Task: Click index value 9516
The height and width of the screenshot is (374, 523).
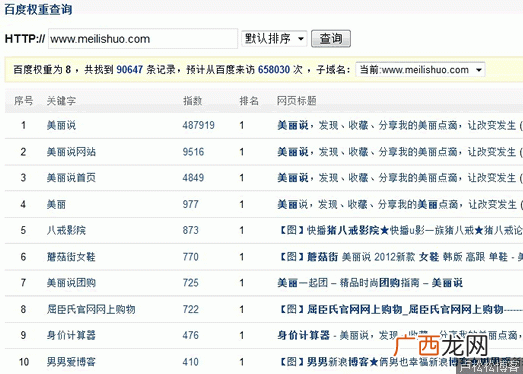Action: (193, 152)
